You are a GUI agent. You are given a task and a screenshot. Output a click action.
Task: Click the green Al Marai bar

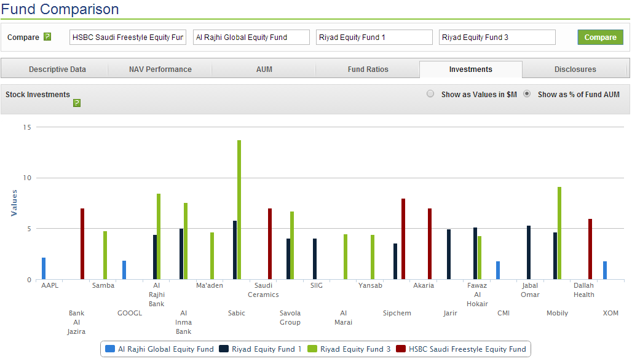point(346,257)
